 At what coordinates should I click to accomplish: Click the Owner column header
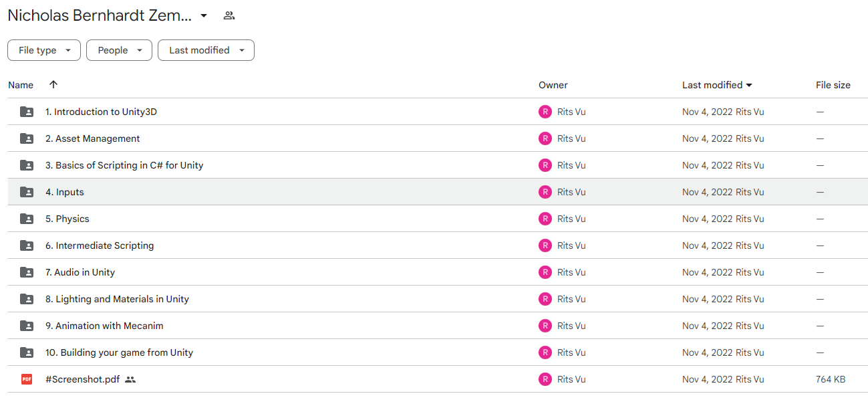[553, 85]
